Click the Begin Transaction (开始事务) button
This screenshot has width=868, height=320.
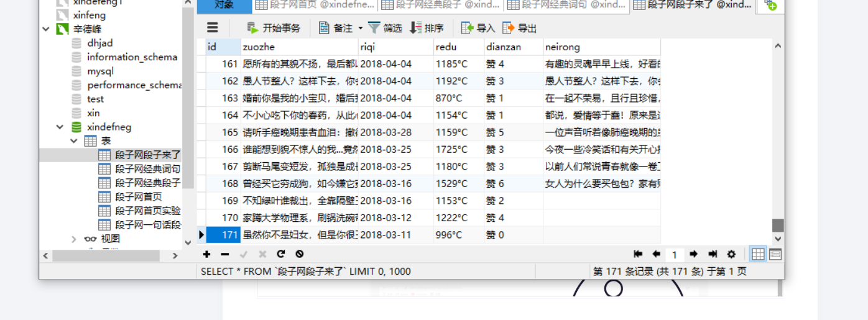click(x=274, y=28)
